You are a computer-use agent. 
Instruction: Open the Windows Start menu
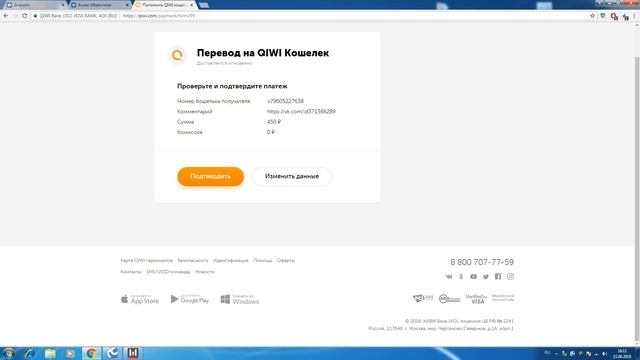8,353
